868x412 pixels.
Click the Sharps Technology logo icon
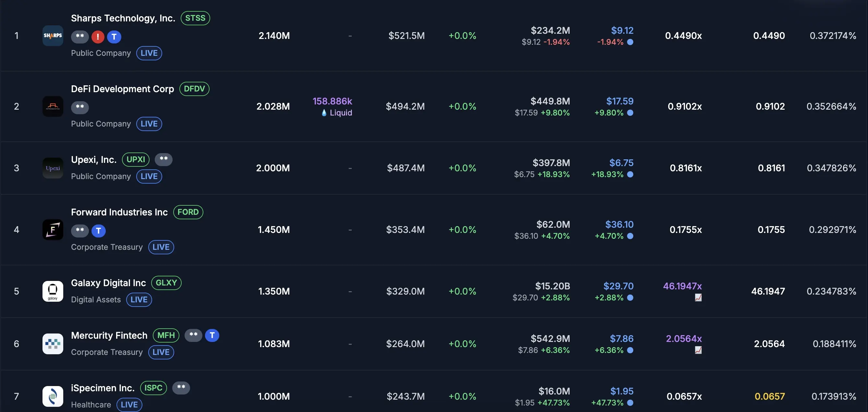tap(53, 36)
